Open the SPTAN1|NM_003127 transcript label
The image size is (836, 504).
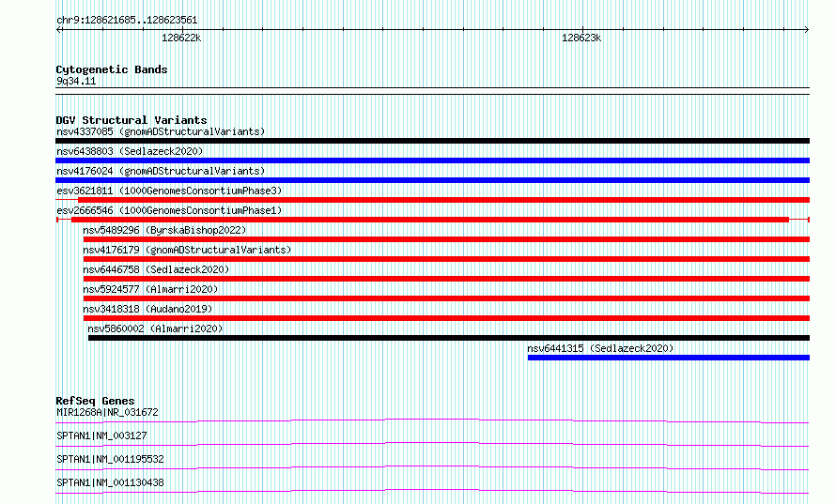(x=101, y=435)
